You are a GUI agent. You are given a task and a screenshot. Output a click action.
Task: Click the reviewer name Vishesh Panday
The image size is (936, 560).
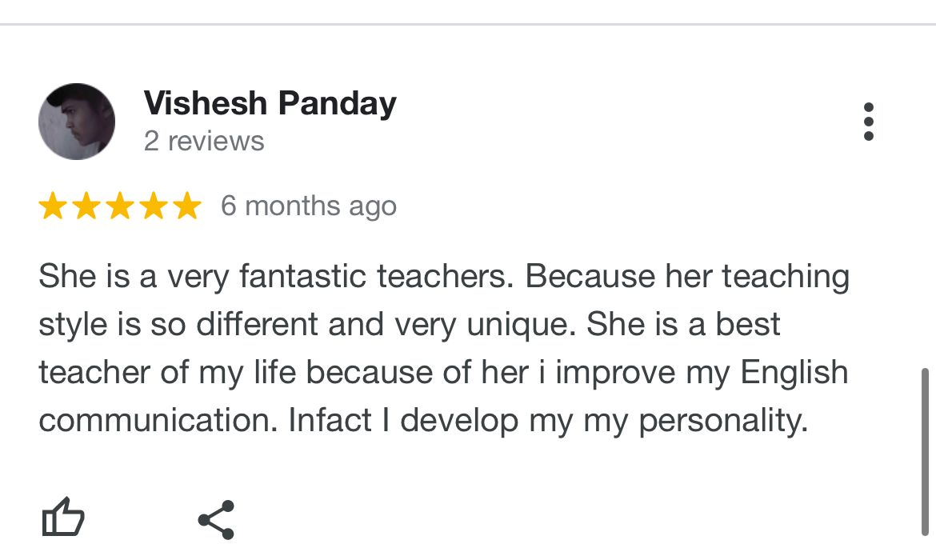[x=270, y=103]
